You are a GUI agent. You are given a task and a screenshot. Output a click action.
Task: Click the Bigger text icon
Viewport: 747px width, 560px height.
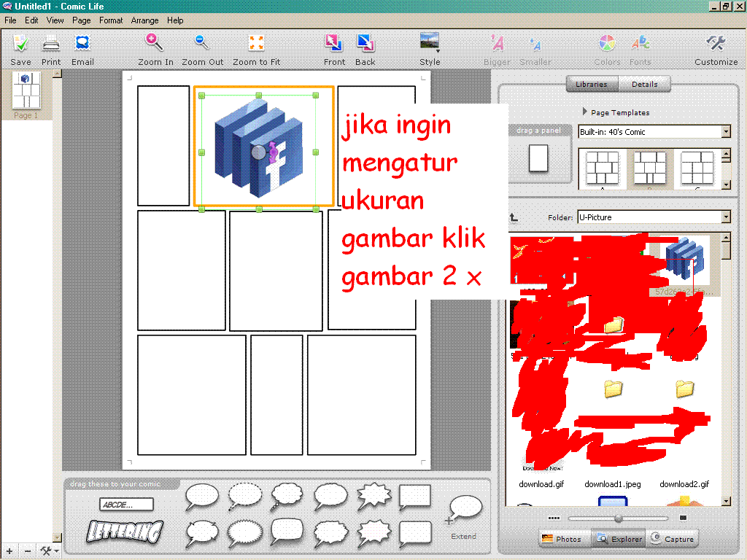[497, 44]
